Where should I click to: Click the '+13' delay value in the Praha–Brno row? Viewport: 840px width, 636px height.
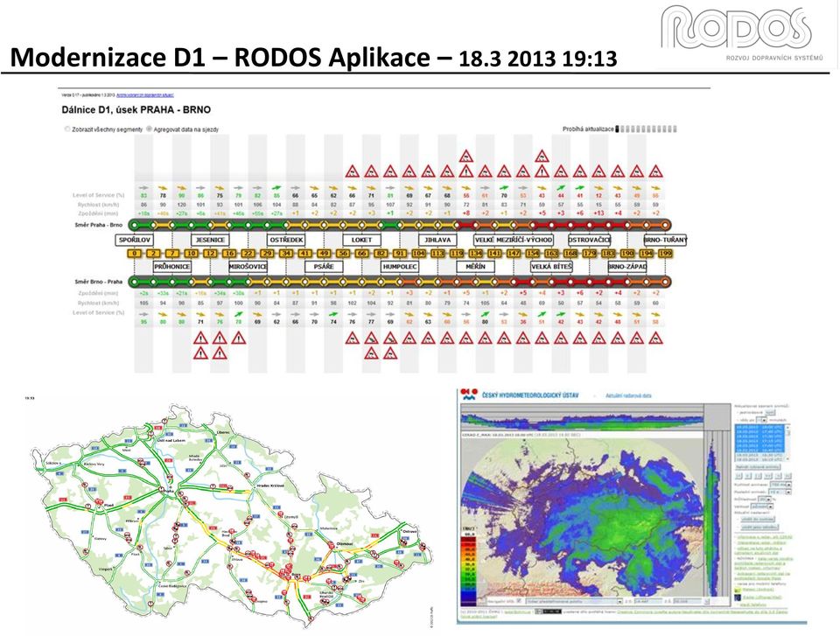point(598,213)
